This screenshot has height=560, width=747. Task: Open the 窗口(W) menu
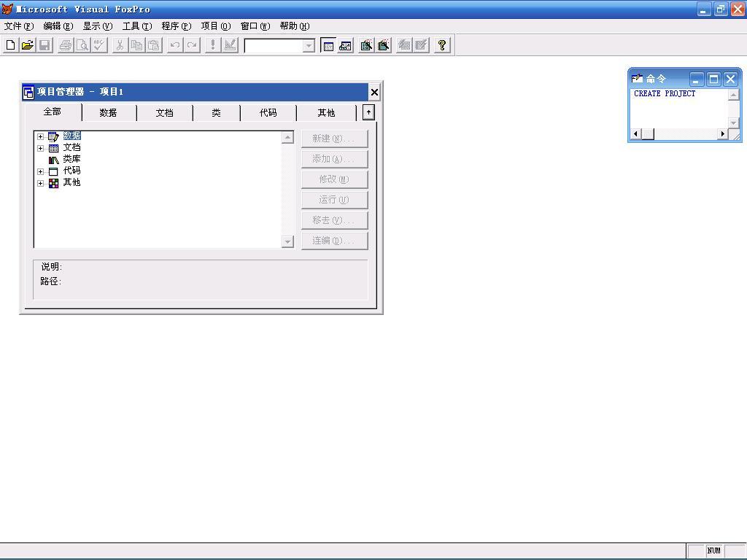tap(255, 26)
